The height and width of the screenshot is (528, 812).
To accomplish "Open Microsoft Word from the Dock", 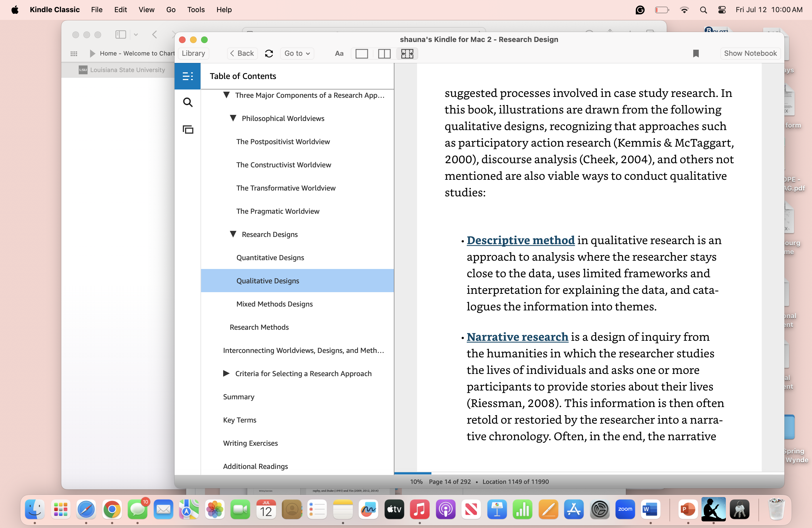I will pyautogui.click(x=651, y=509).
